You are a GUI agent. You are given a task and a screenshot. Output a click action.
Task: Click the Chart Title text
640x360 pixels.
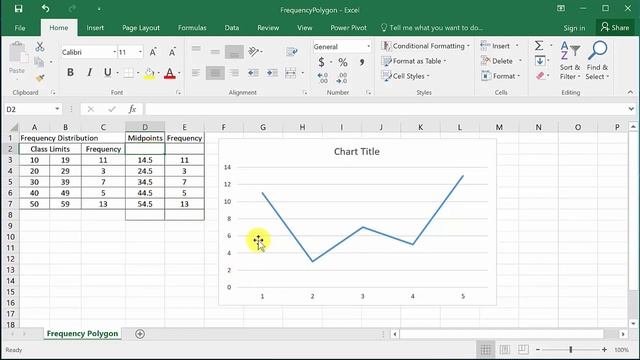pyautogui.click(x=357, y=151)
